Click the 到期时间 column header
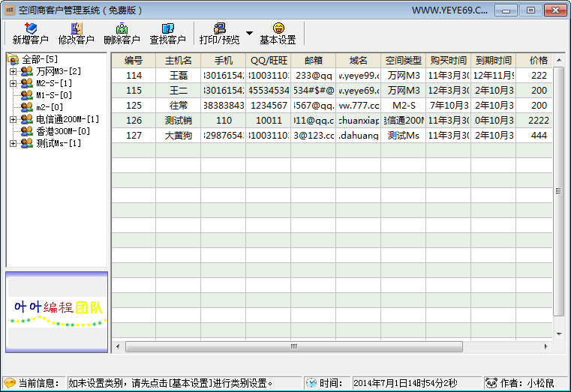The image size is (571, 392). pos(494,61)
